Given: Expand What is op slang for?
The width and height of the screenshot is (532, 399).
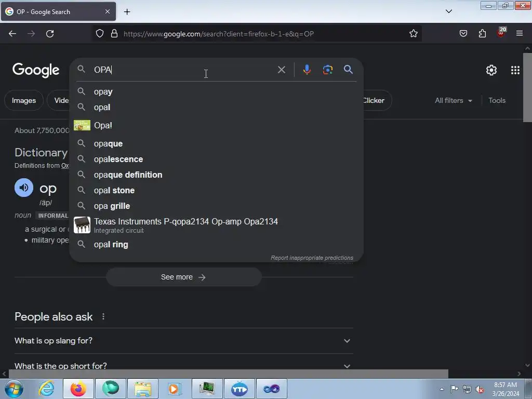Looking at the screenshot, I should (x=183, y=341).
